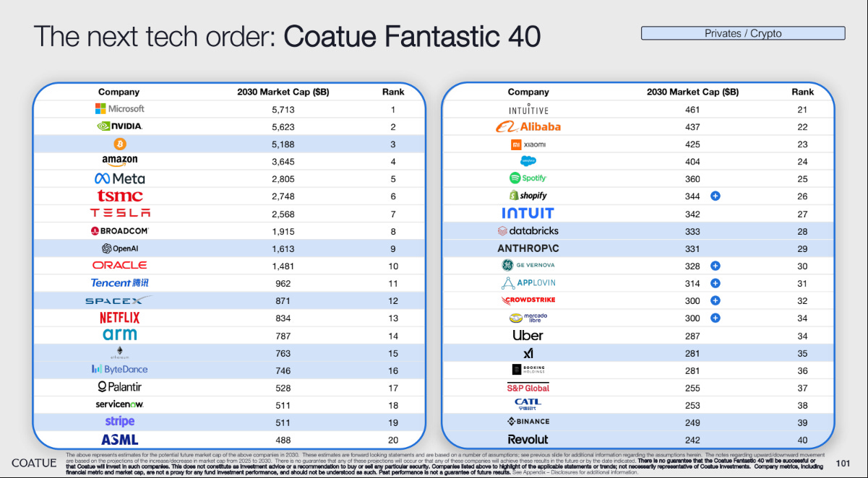Click the red CrowdStrike logo

click(x=528, y=300)
